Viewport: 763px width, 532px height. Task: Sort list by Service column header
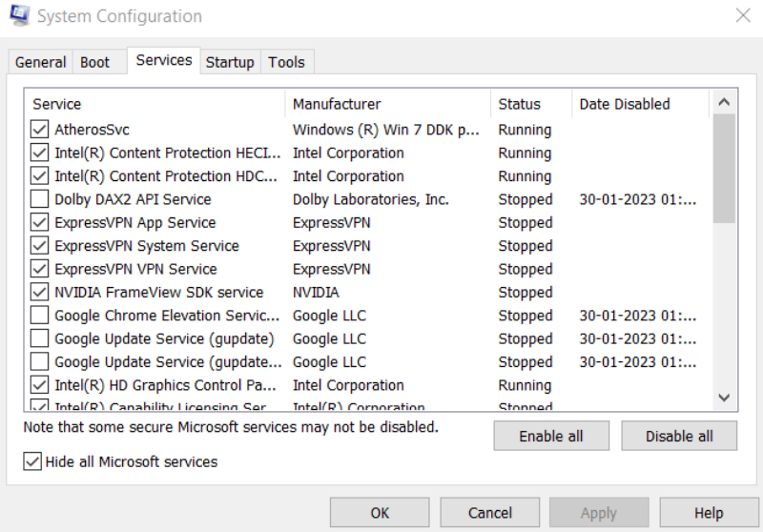click(x=155, y=104)
